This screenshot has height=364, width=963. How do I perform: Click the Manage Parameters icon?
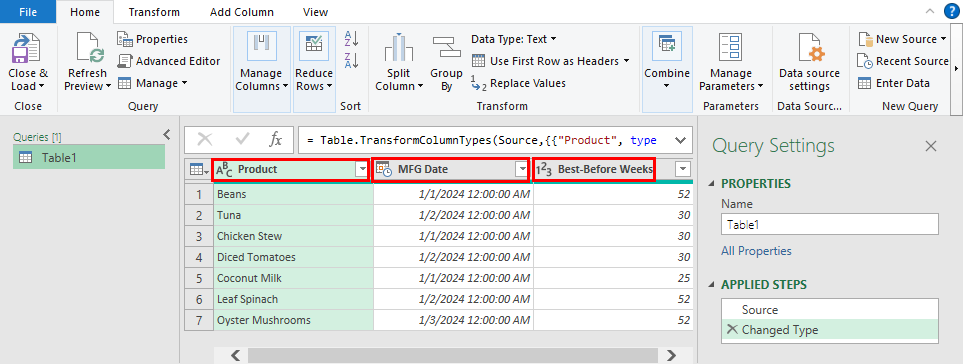coord(731,48)
